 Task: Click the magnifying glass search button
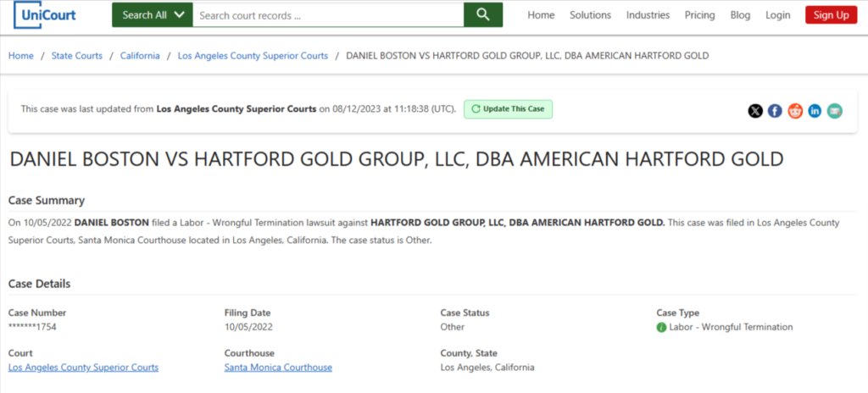click(x=482, y=15)
